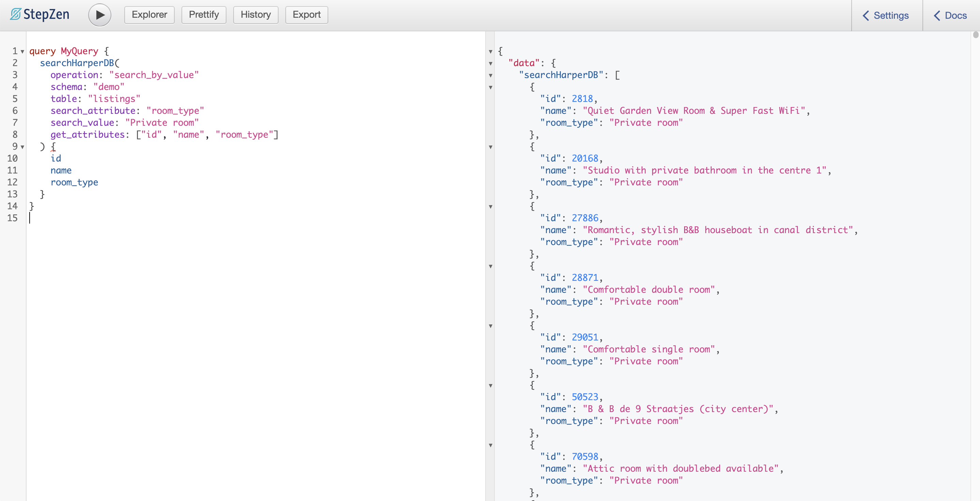Click the Prettify formatter icon
Screen dimensions: 980x501
pos(202,14)
